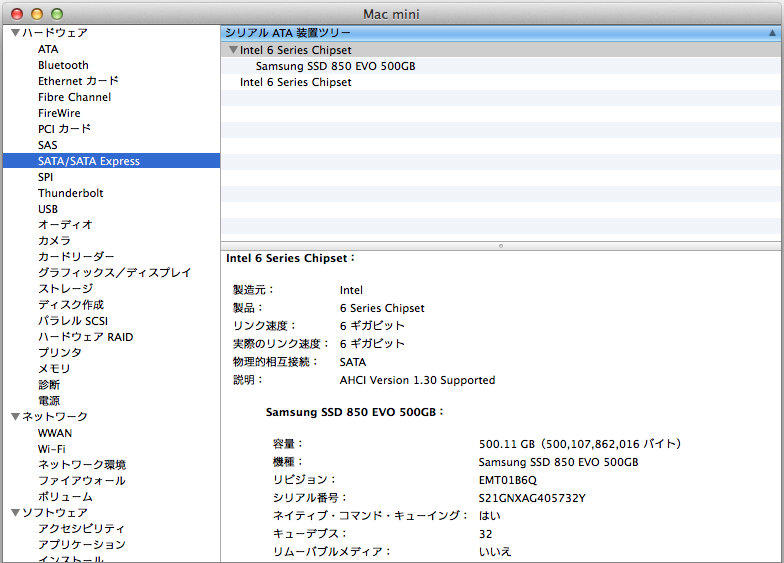The height and width of the screenshot is (563, 784).
Task: Click the manufacturer value Intel
Action: (352, 290)
